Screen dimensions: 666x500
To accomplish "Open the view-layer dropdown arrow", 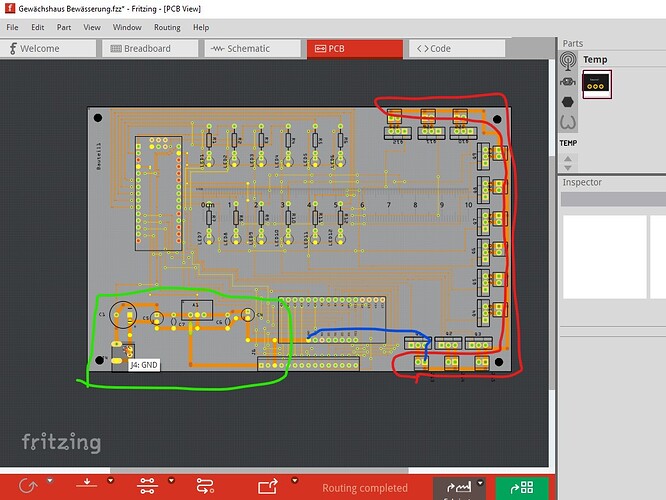I will (x=111, y=481).
